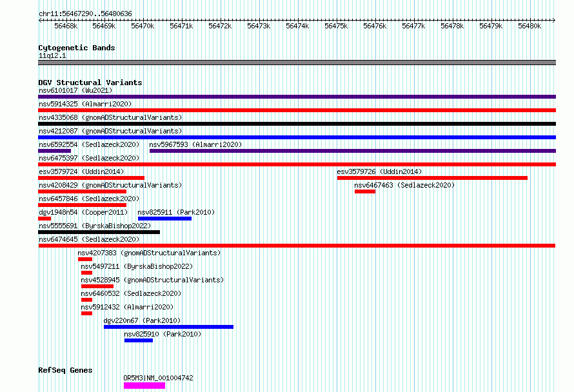Open nsv6474645 (Sedlazeck2020) variant label
Image resolution: width=574 pixels, height=392 pixels.
pyautogui.click(x=89, y=239)
